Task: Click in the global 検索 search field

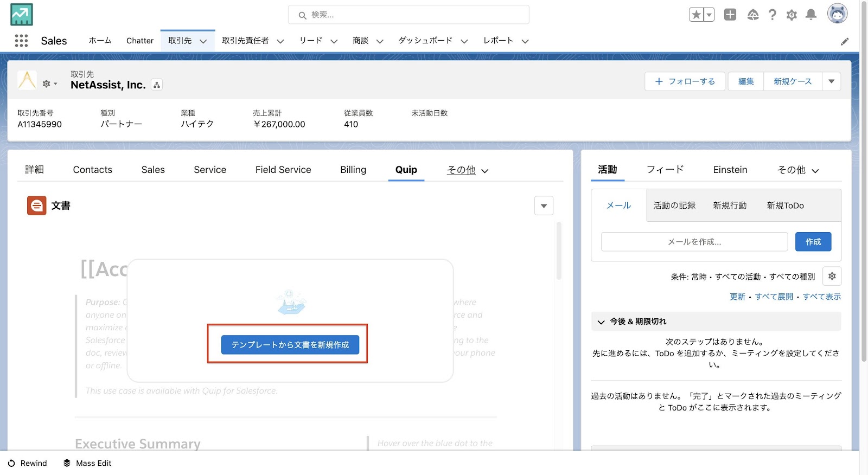Action: pyautogui.click(x=409, y=15)
